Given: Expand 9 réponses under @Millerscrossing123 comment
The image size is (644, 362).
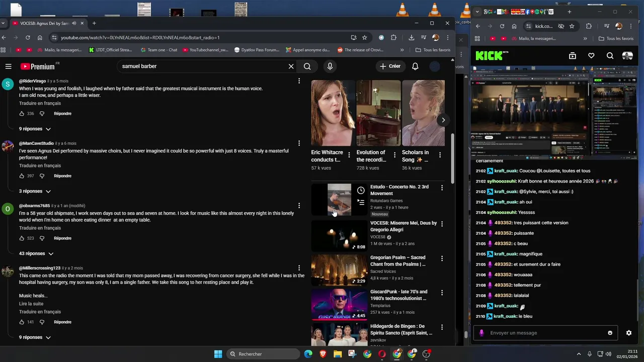Looking at the screenshot, I should [x=35, y=337].
